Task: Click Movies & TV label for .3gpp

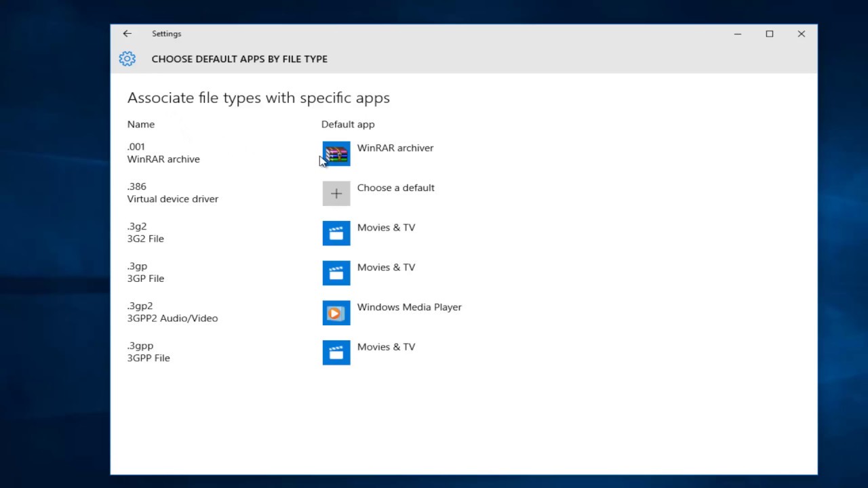Action: [x=386, y=347]
